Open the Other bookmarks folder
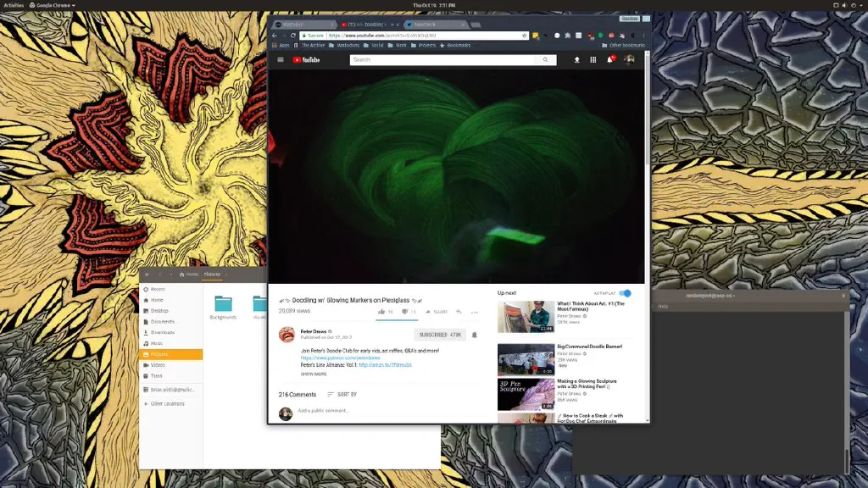Screen dimensions: 868x488 tap(623, 46)
